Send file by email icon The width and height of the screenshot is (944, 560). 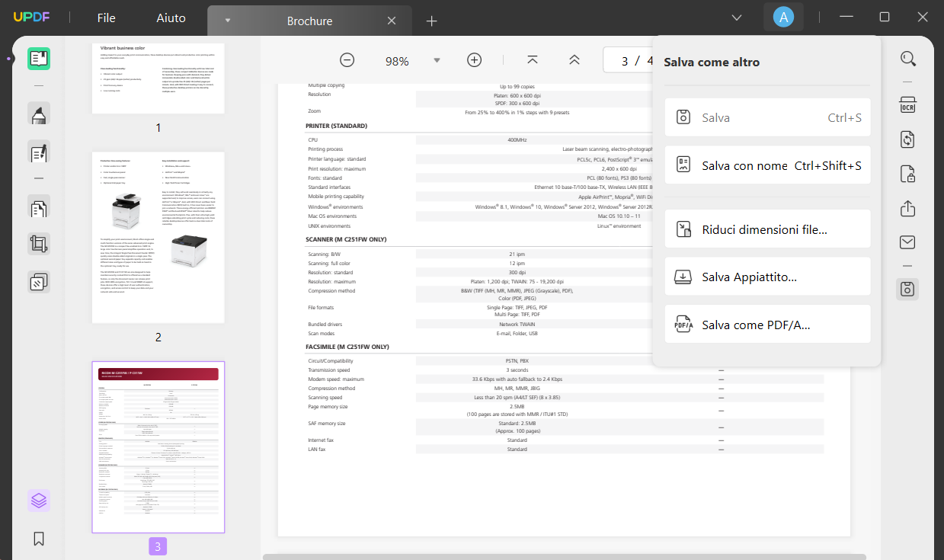[907, 242]
